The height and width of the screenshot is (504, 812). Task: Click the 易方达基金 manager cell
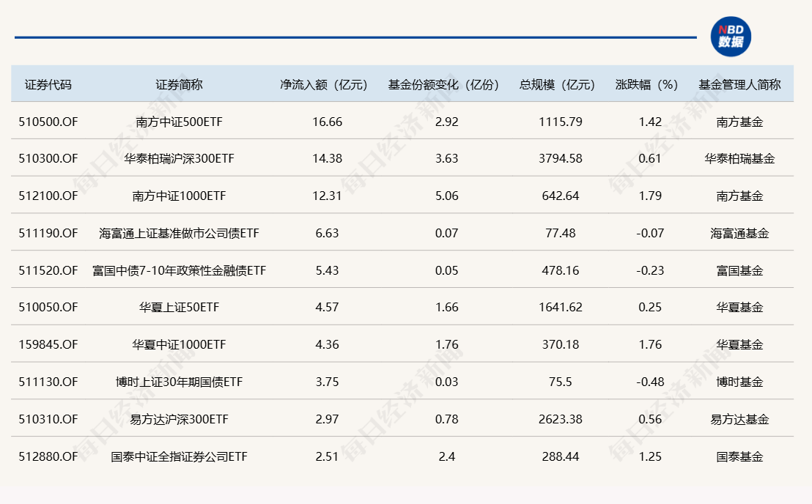coord(739,419)
